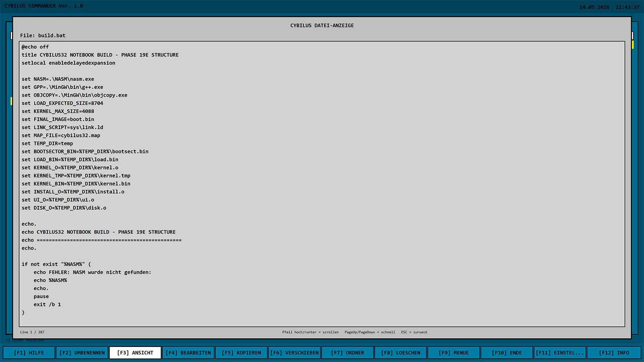Show F12 INFO dialog
Screen dimensions: 644x362
coord(614,353)
